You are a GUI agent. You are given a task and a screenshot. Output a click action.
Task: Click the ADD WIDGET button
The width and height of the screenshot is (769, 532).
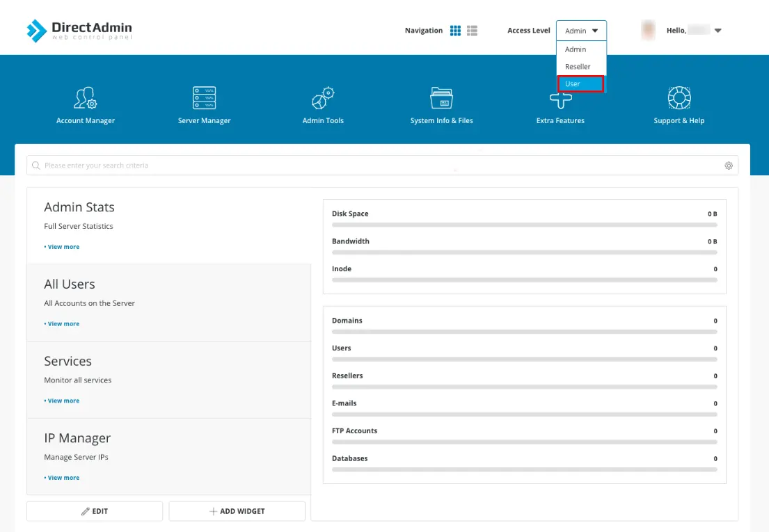click(237, 510)
